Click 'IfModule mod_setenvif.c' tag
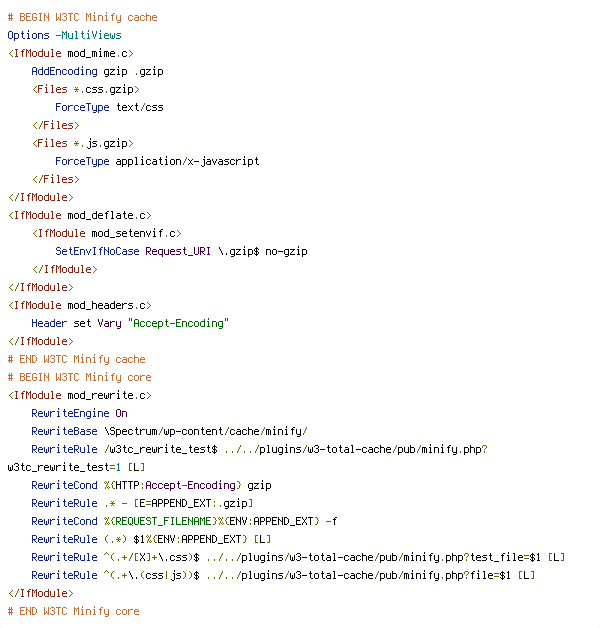 [107, 233]
